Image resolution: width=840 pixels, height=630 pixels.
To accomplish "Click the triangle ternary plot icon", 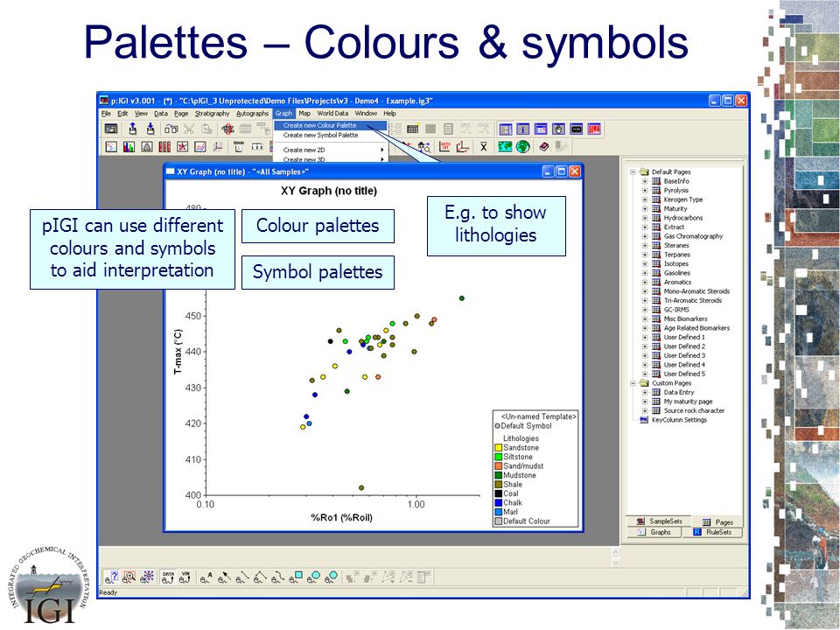I will click(147, 147).
